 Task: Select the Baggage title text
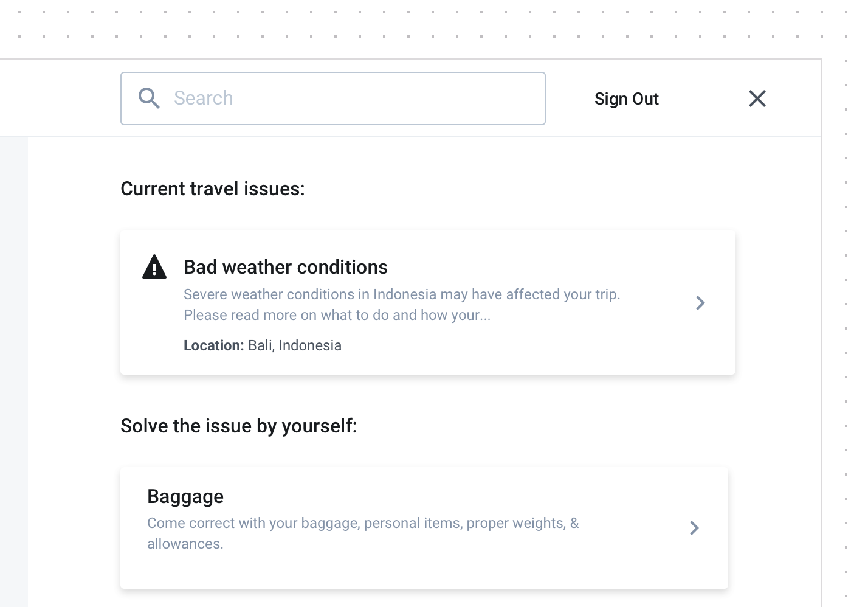[x=185, y=496]
